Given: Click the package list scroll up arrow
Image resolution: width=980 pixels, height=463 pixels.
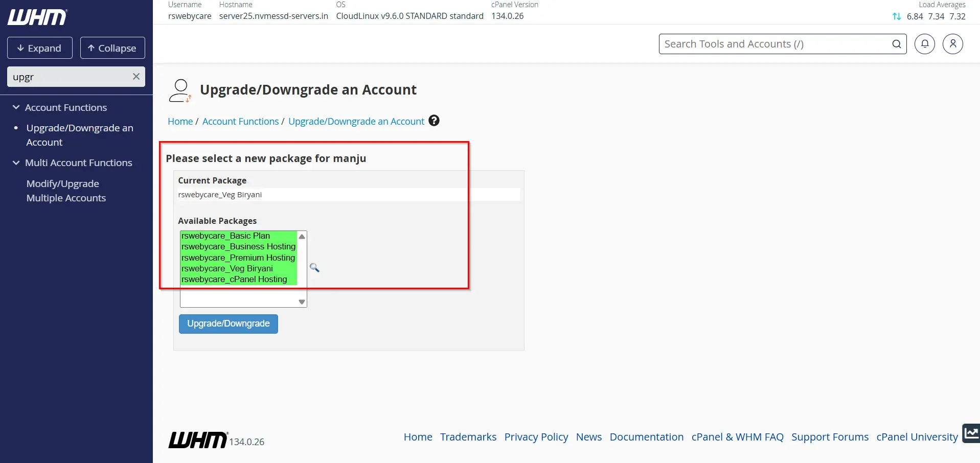Looking at the screenshot, I should 302,236.
